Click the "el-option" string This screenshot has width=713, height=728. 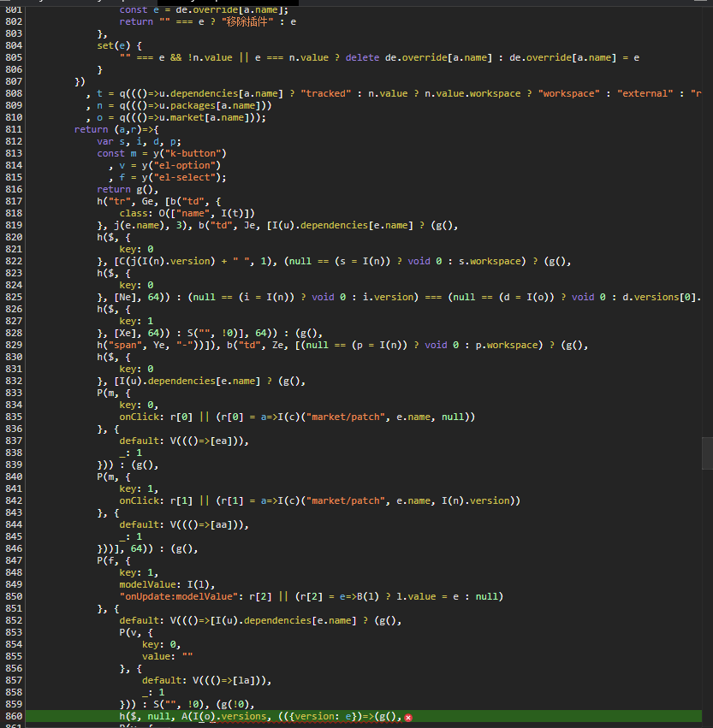tap(184, 166)
